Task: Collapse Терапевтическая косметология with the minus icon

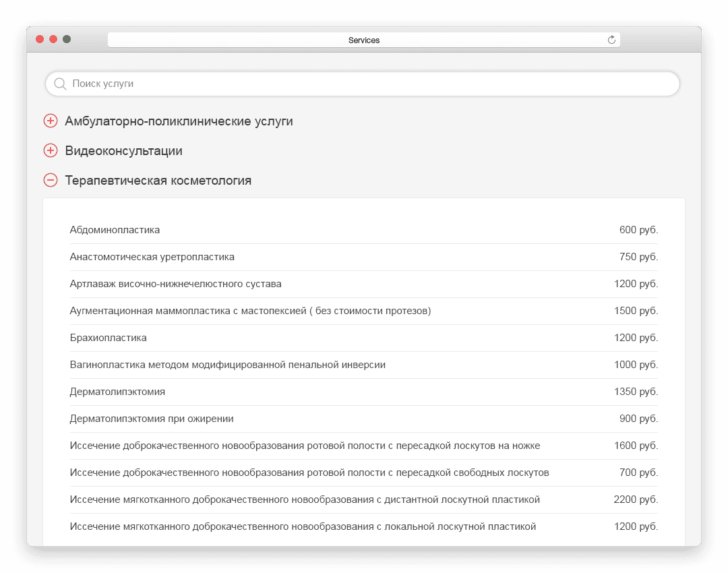Action: [51, 180]
